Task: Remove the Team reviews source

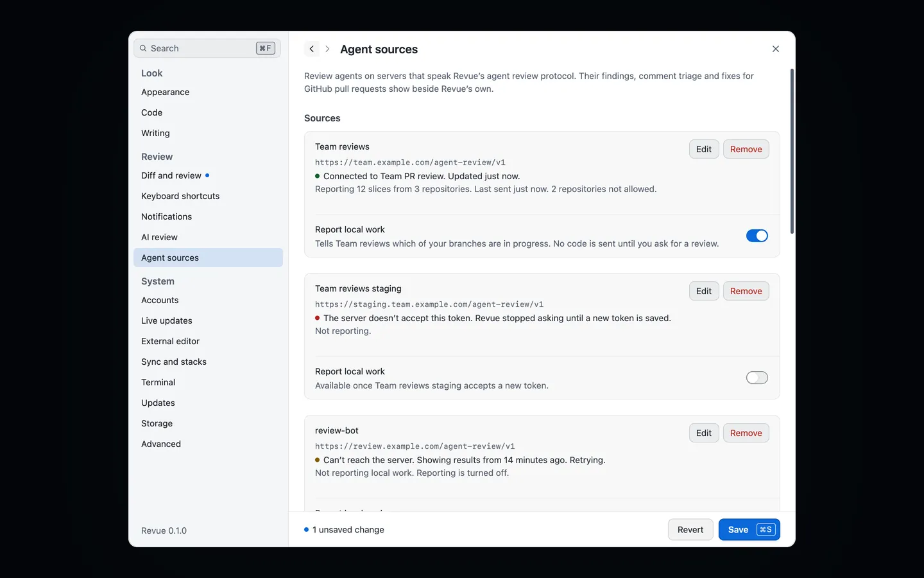Action: (746, 149)
